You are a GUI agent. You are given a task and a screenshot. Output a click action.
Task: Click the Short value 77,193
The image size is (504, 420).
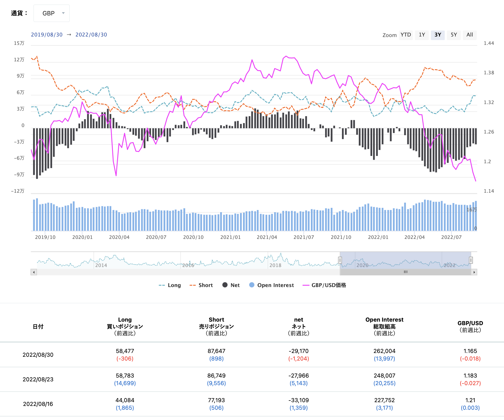[216, 400]
